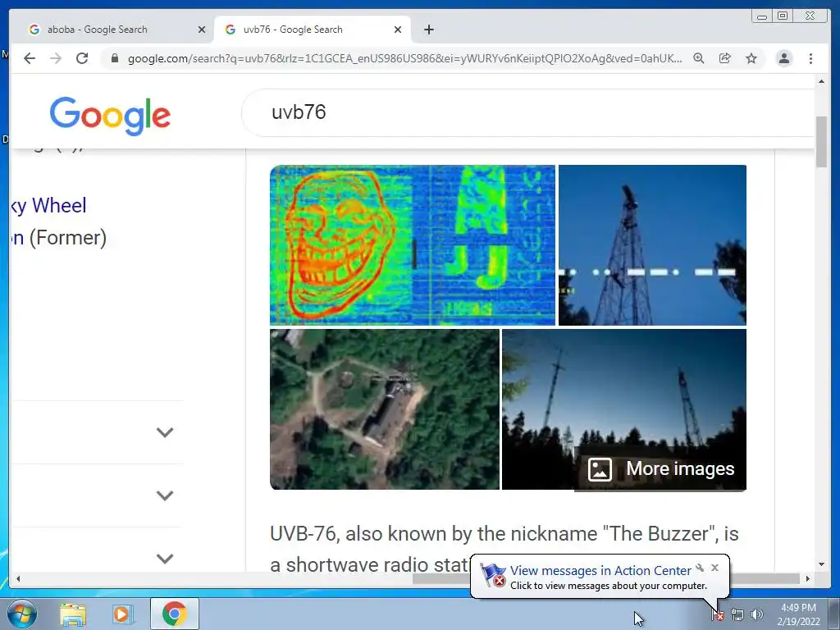Open the Chrome profile avatar
This screenshot has height=630, width=840.
pos(784,58)
